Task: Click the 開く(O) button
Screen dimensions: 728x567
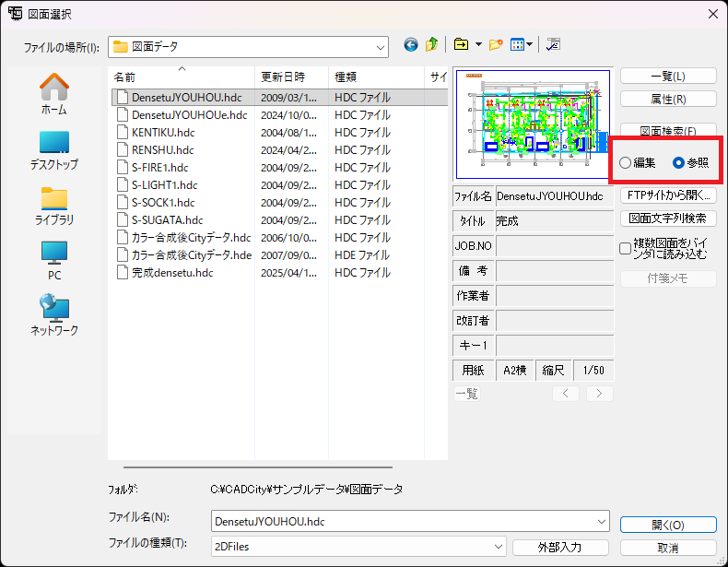Action: (668, 525)
